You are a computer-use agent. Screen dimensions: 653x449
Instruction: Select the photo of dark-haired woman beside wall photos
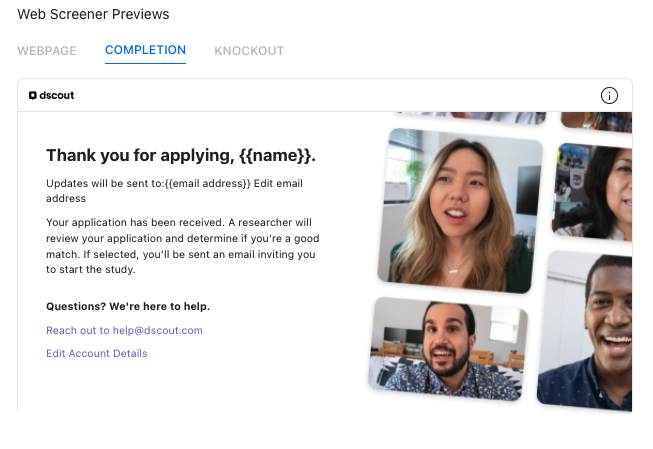[593, 192]
